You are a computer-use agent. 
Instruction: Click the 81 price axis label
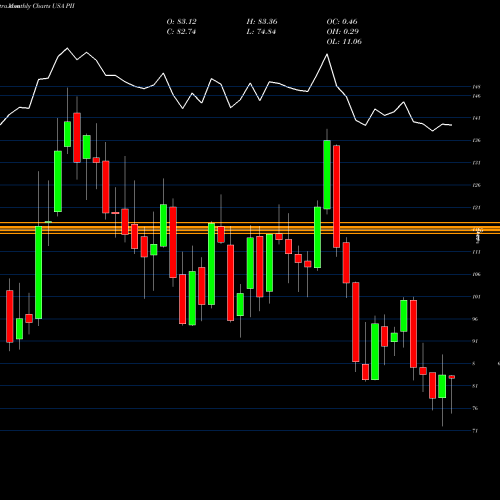point(475,386)
